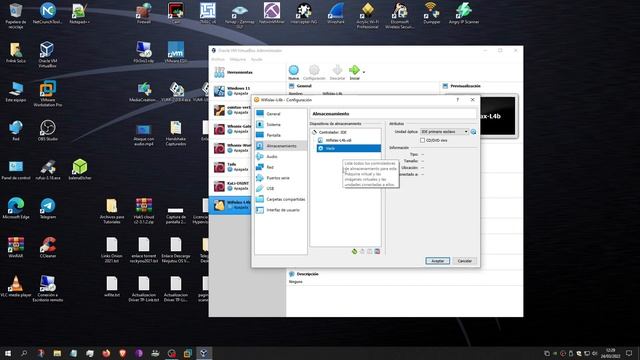Click the taskbar search icon

24,353
